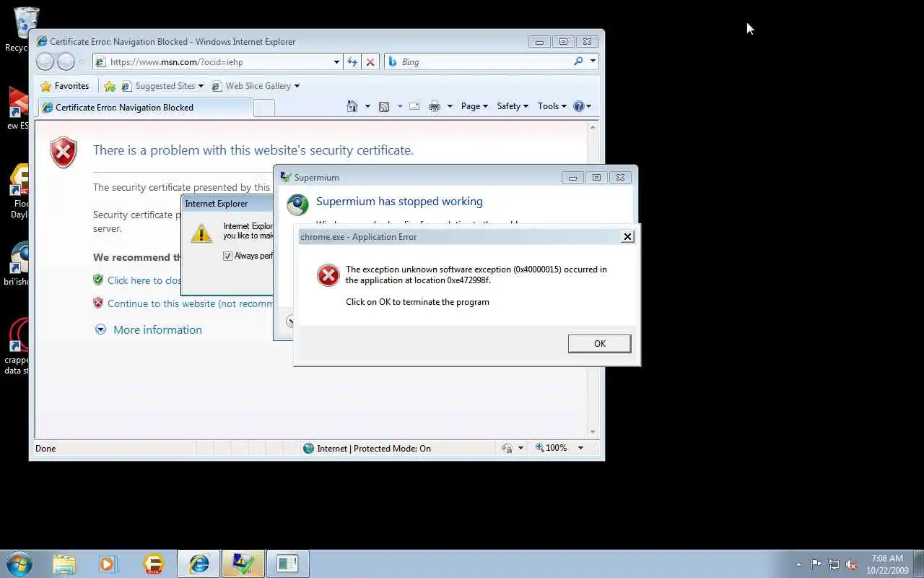Switch to Internet Explorer taskbar button
The height and width of the screenshot is (578, 924).
(x=199, y=564)
